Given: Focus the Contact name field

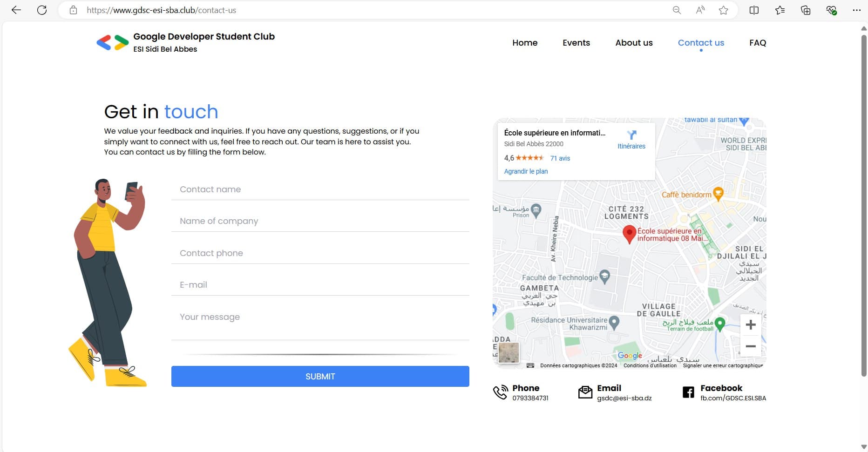Looking at the screenshot, I should click(320, 189).
